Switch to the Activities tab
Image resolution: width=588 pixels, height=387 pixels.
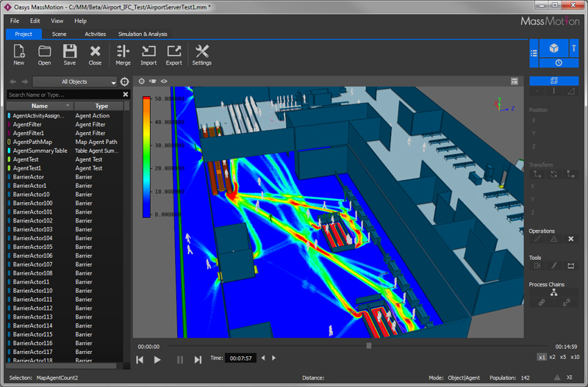tap(96, 34)
